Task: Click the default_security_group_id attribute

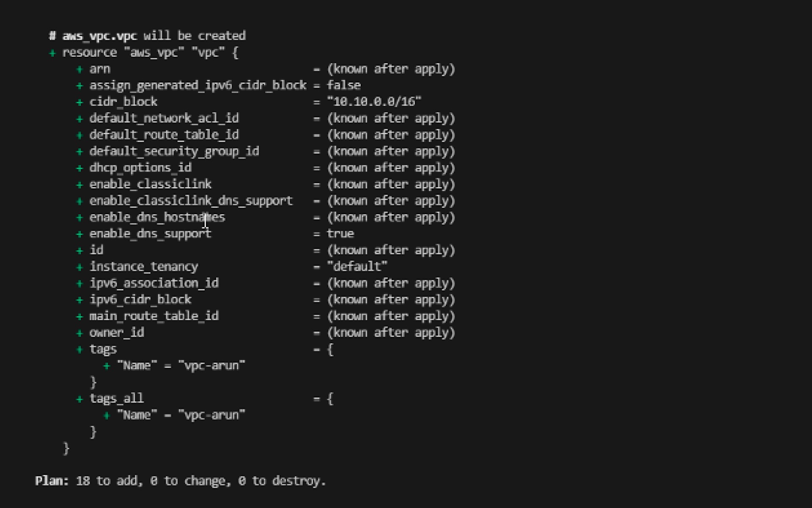Action: [174, 152]
